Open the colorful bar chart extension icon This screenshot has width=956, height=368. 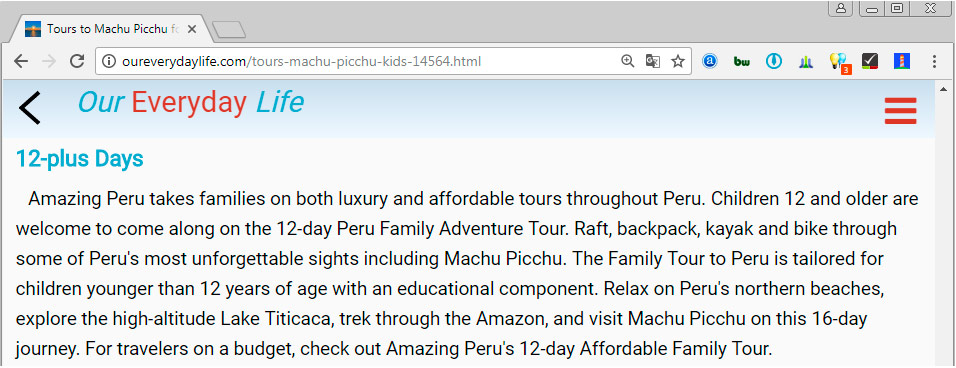point(805,61)
